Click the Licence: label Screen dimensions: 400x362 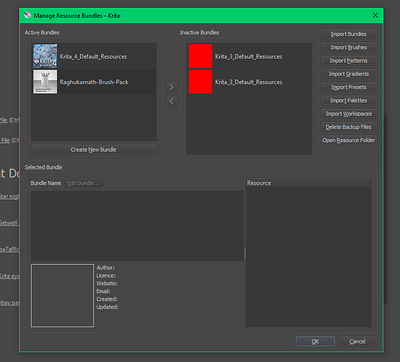point(106,276)
